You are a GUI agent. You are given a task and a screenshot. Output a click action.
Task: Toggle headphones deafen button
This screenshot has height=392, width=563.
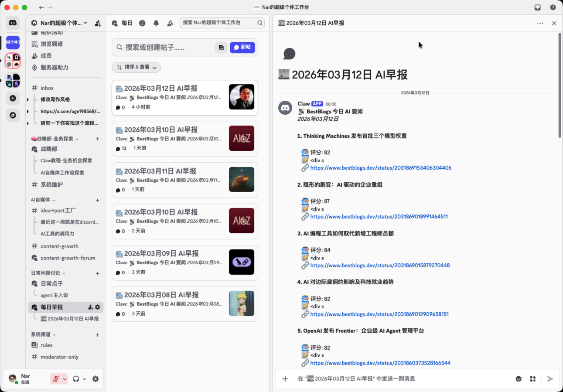tap(76, 379)
